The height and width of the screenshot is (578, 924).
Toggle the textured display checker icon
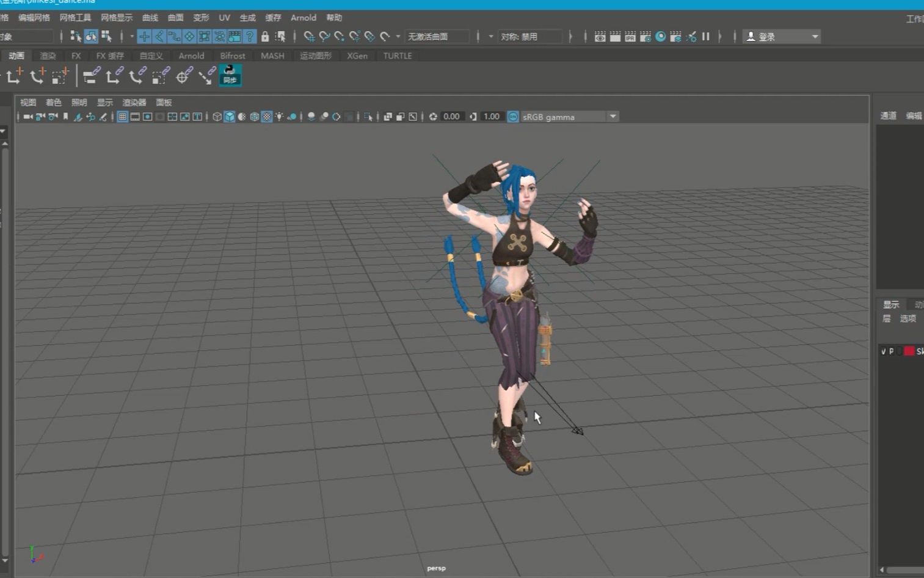(267, 117)
